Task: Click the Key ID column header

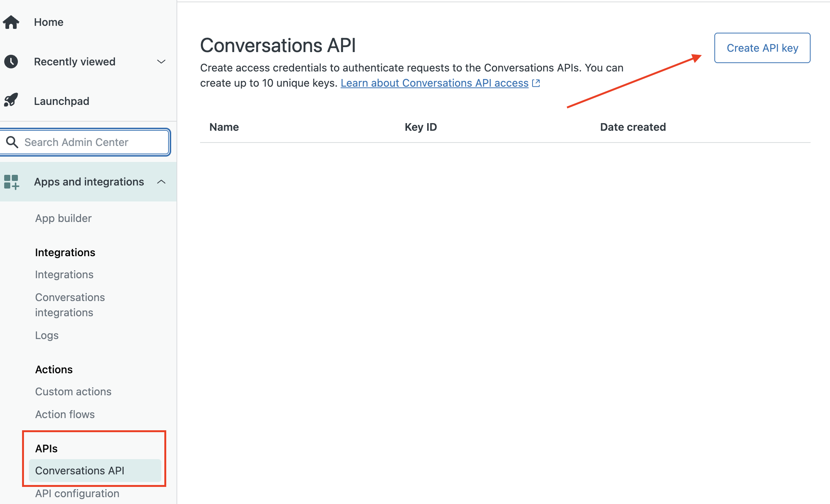Action: click(421, 127)
